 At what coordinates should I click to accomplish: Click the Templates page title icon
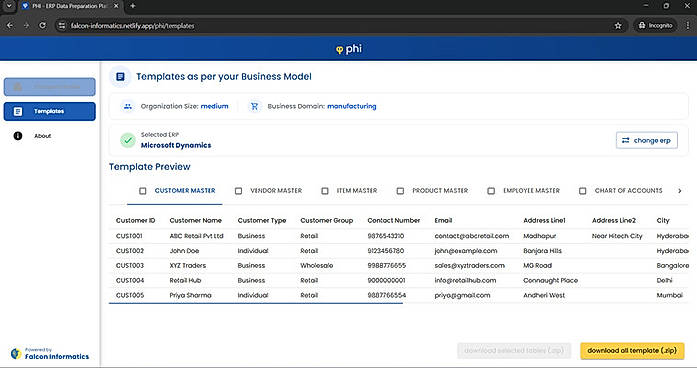coord(120,77)
